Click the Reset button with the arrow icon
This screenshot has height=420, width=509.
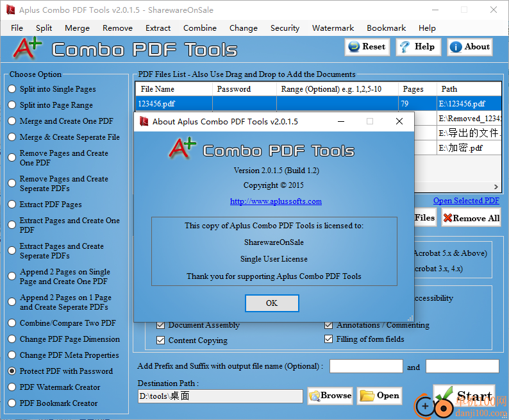pos(367,47)
